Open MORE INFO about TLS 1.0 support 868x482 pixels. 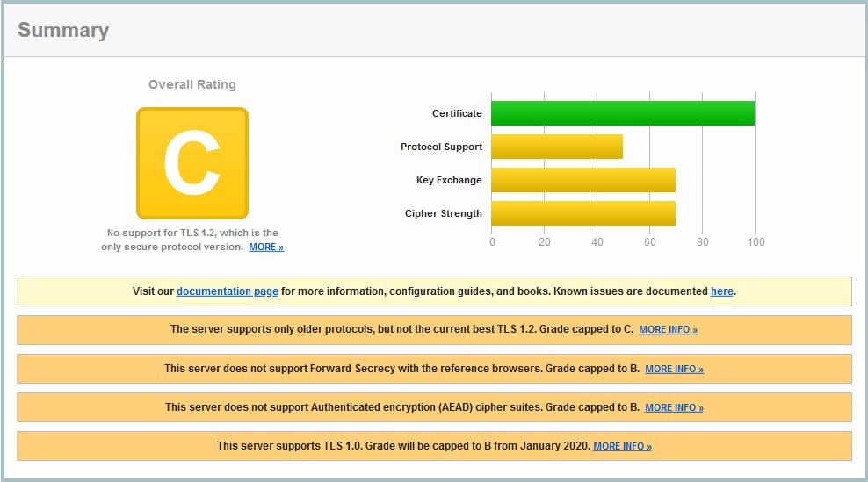(622, 447)
